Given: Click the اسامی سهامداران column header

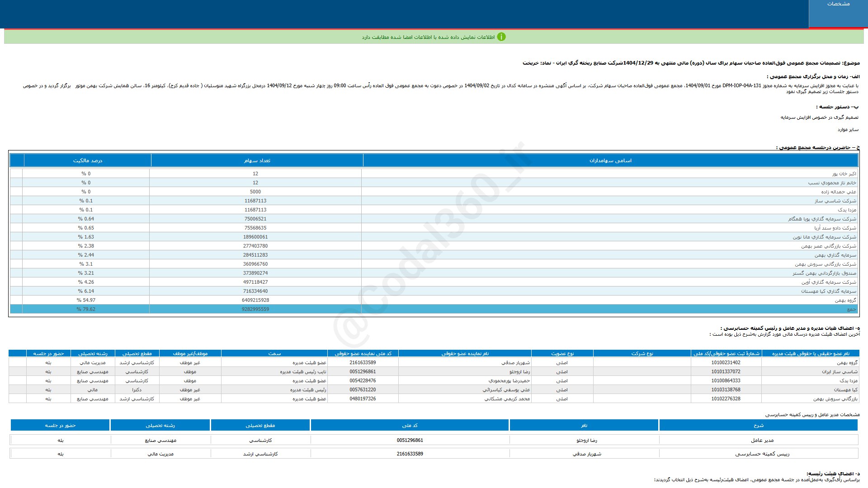Looking at the screenshot, I should pos(610,161).
